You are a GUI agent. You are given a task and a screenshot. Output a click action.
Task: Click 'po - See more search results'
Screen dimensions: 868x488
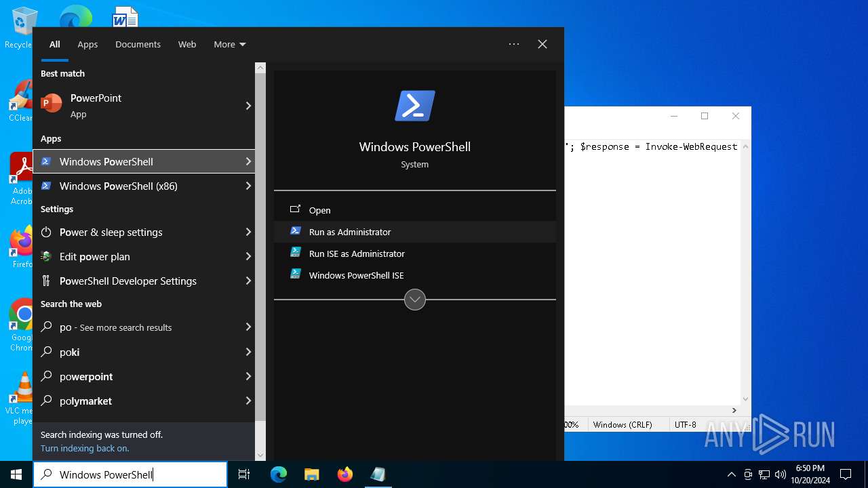pos(144,327)
